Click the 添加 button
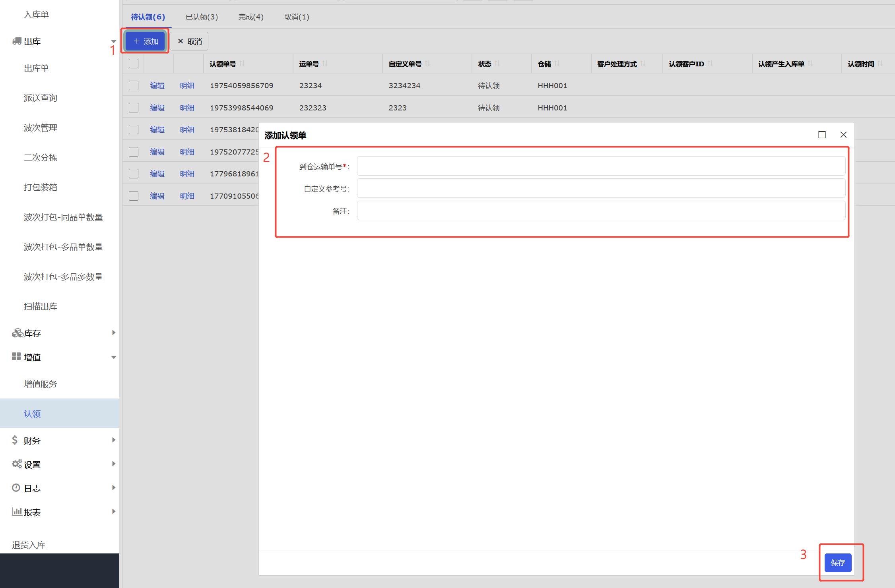The height and width of the screenshot is (588, 895). (x=145, y=41)
